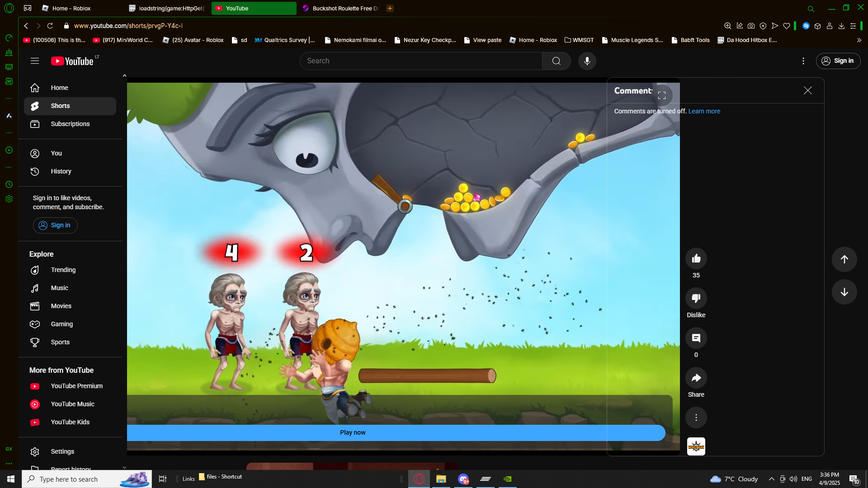Click the YouTube logo
The height and width of the screenshot is (488, 868).
pos(72,61)
